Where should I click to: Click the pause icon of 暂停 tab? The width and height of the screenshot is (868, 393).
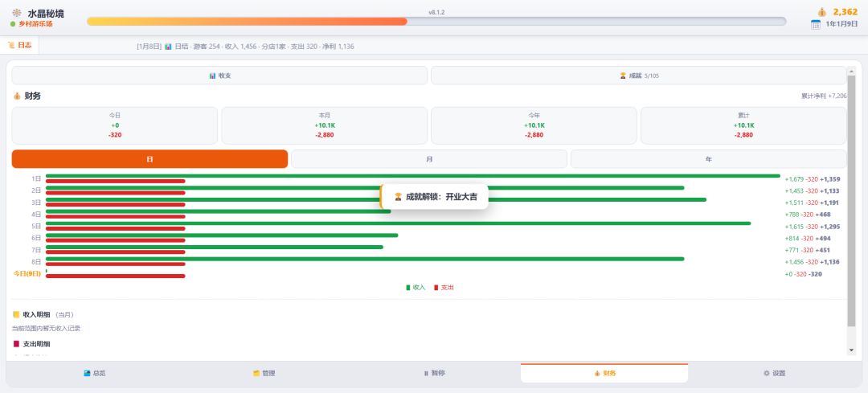pyautogui.click(x=426, y=374)
